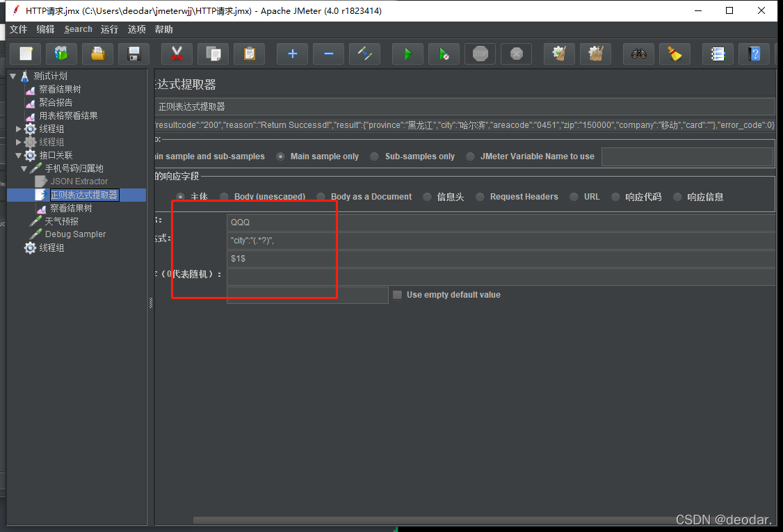Collapse the 接口关联 thread group
The width and height of the screenshot is (783, 532).
(19, 155)
